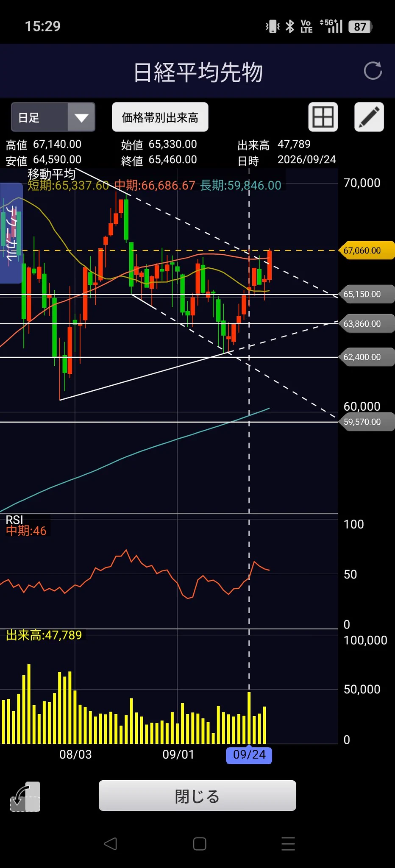Tap the 09/01 date axis label

pos(178,754)
